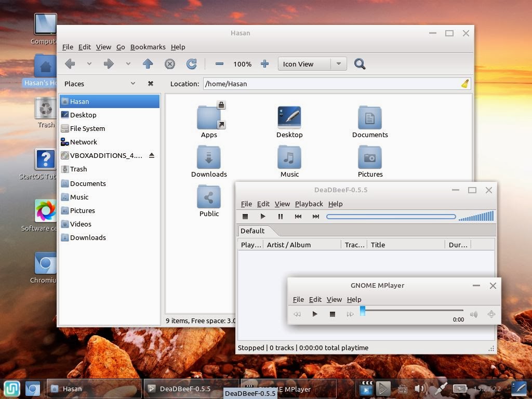Open GNOME MPlayer View menu
This screenshot has width=532, height=399.
(334, 300)
